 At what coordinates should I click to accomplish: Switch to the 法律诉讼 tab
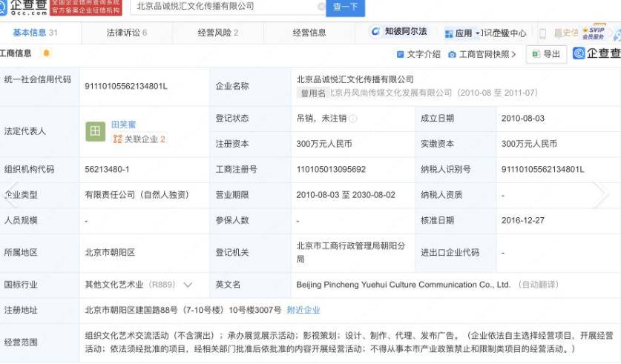127,33
